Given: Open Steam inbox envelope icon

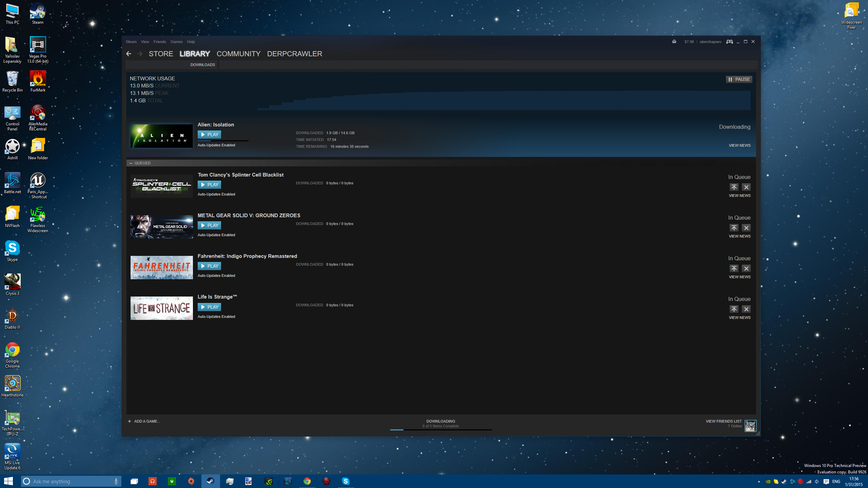Looking at the screenshot, I should click(x=674, y=41).
